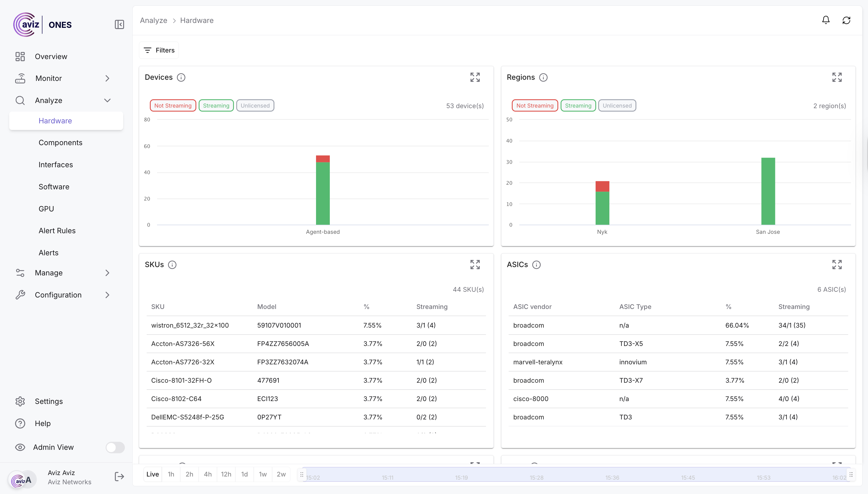Expand the Devices chart fullscreen
This screenshot has height=494, width=868.
(475, 77)
